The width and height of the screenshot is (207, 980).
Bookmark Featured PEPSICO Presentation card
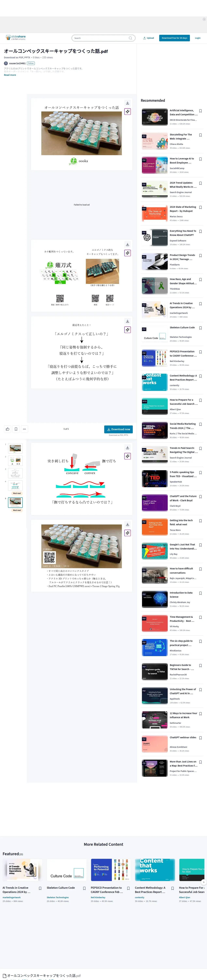(x=128, y=889)
